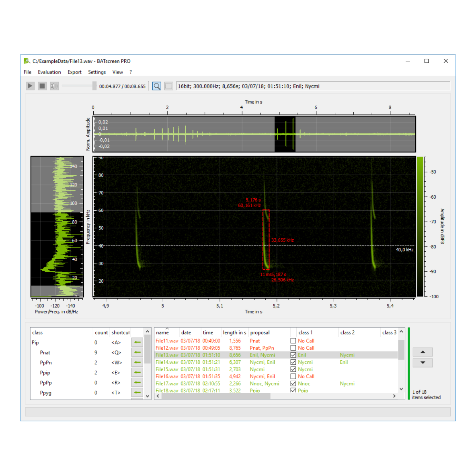Enable the File16.wav No Call checkbox

pos(293,377)
